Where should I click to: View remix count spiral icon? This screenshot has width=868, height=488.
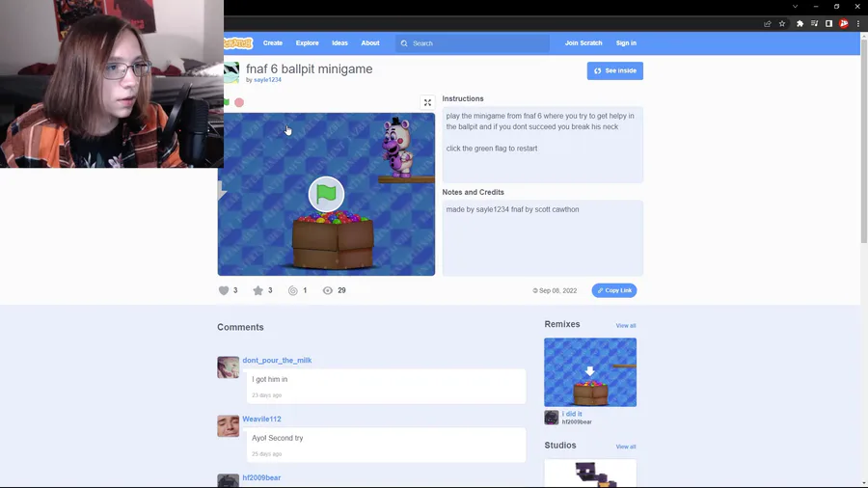click(x=293, y=290)
